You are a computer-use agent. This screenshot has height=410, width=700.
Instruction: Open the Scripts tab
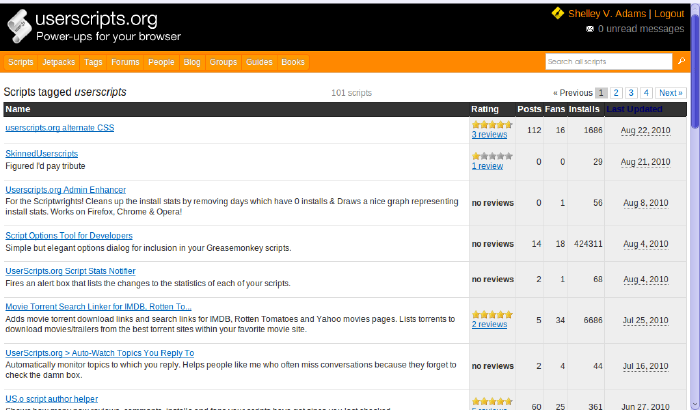tap(21, 62)
